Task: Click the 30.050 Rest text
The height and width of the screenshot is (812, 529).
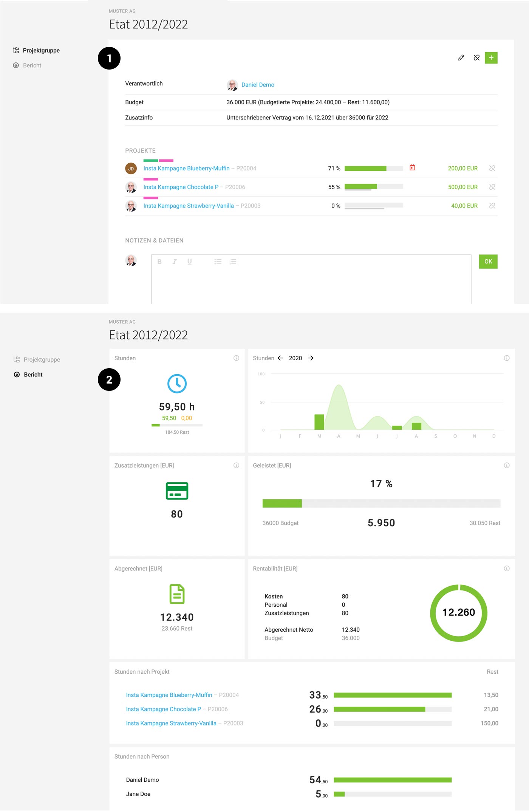Action: click(x=485, y=523)
